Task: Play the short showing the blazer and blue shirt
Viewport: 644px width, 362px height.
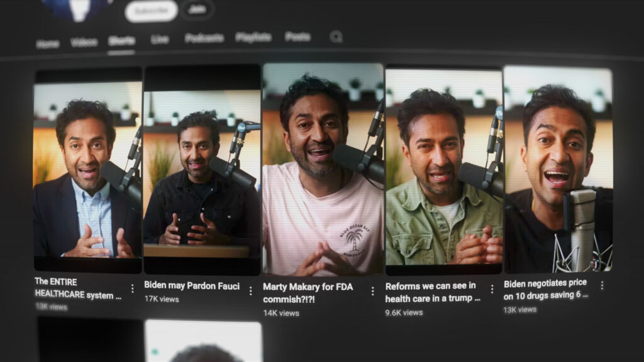Action: pyautogui.click(x=87, y=170)
